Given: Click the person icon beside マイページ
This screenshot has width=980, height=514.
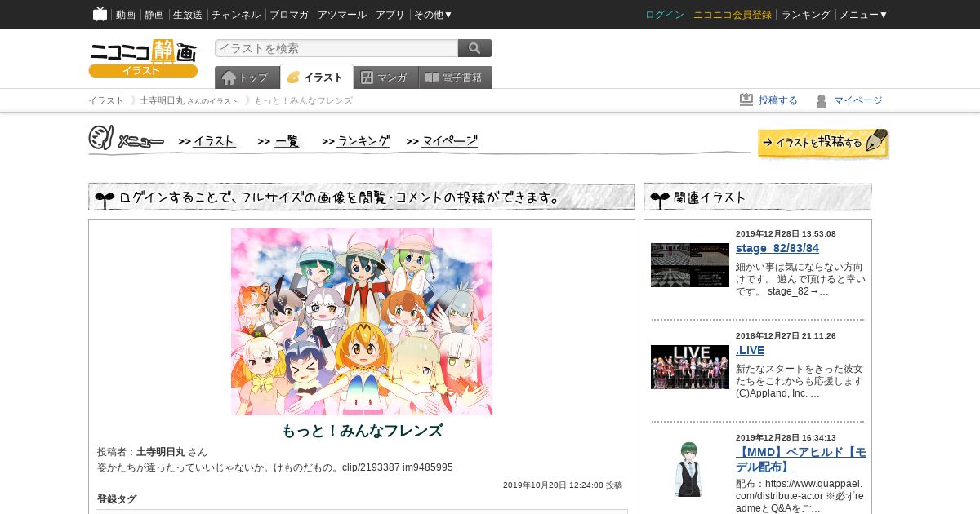Looking at the screenshot, I should [x=822, y=100].
